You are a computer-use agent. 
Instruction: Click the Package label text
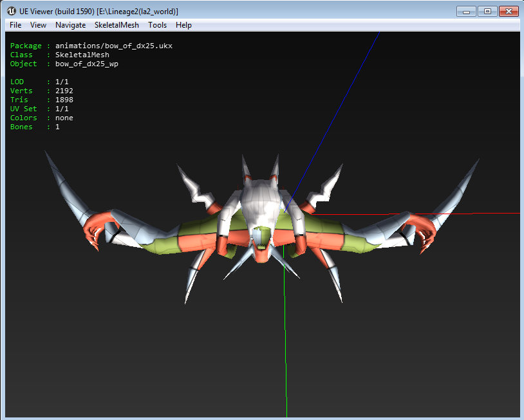point(26,46)
